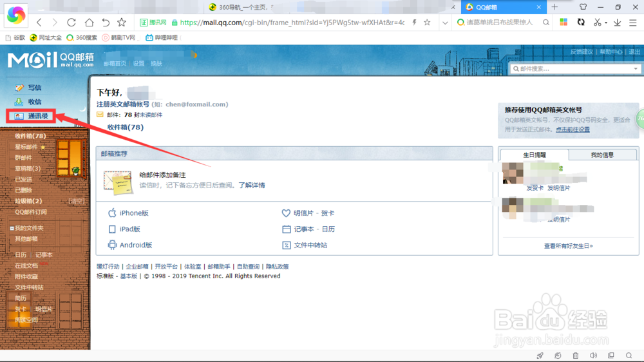Viewport: 644px width, 362px height.
Task: Open 星标邮件 starred mail folder
Action: pos(26,147)
